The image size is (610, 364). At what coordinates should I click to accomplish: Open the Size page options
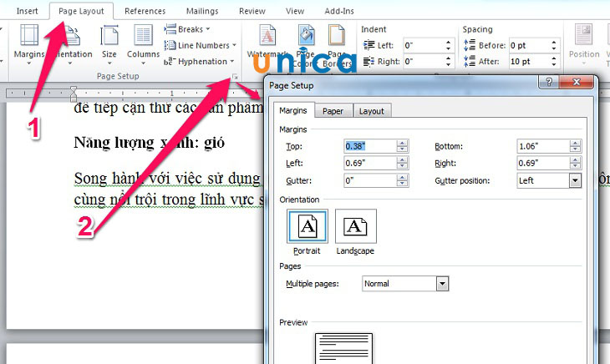[109, 45]
